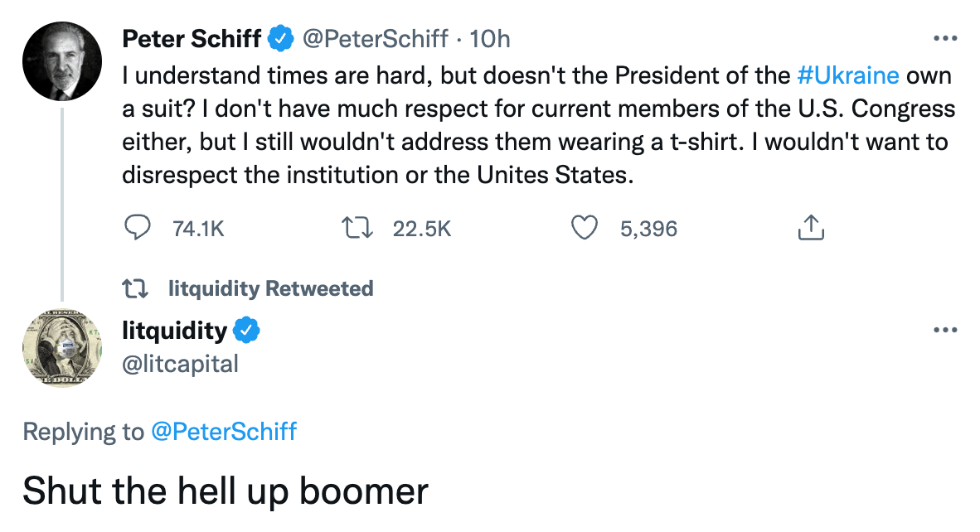Click the "Shut the hell up boomer" reply text
The width and height of the screenshot is (980, 532).
click(225, 491)
